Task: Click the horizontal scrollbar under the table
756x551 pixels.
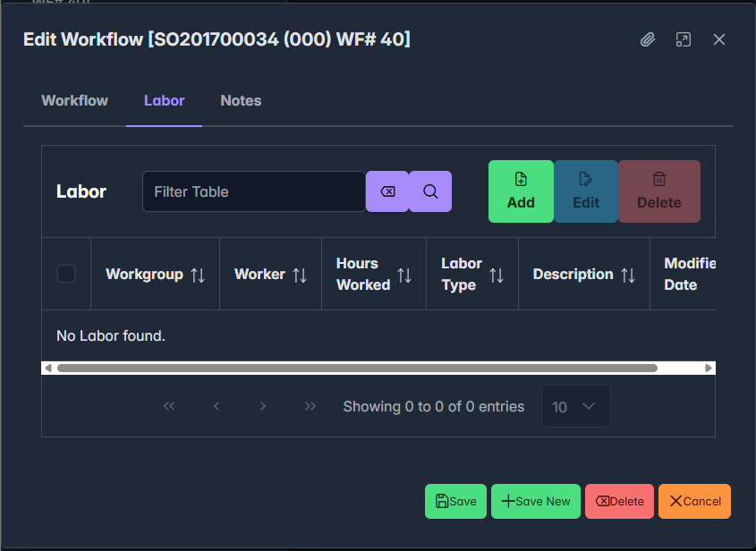Action: click(358, 368)
